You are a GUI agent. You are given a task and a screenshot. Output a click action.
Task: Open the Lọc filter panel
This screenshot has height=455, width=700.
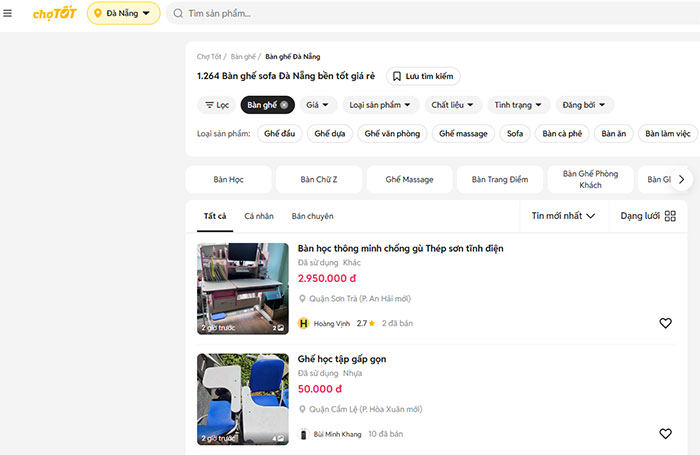[217, 105]
